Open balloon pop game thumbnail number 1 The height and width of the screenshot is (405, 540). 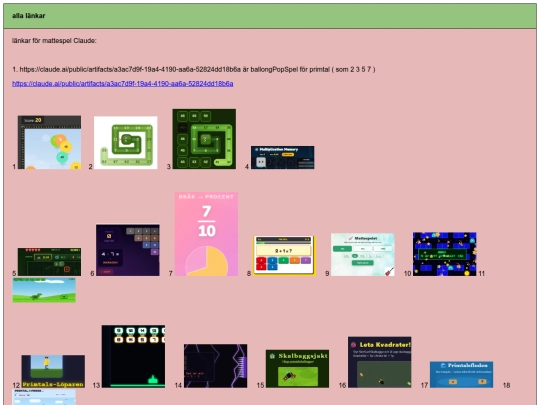(49, 142)
